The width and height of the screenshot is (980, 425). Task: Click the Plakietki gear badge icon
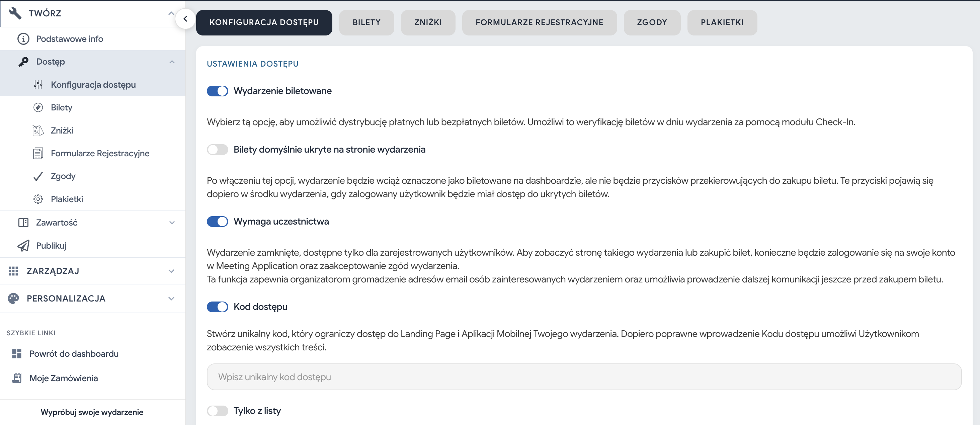coord(38,199)
